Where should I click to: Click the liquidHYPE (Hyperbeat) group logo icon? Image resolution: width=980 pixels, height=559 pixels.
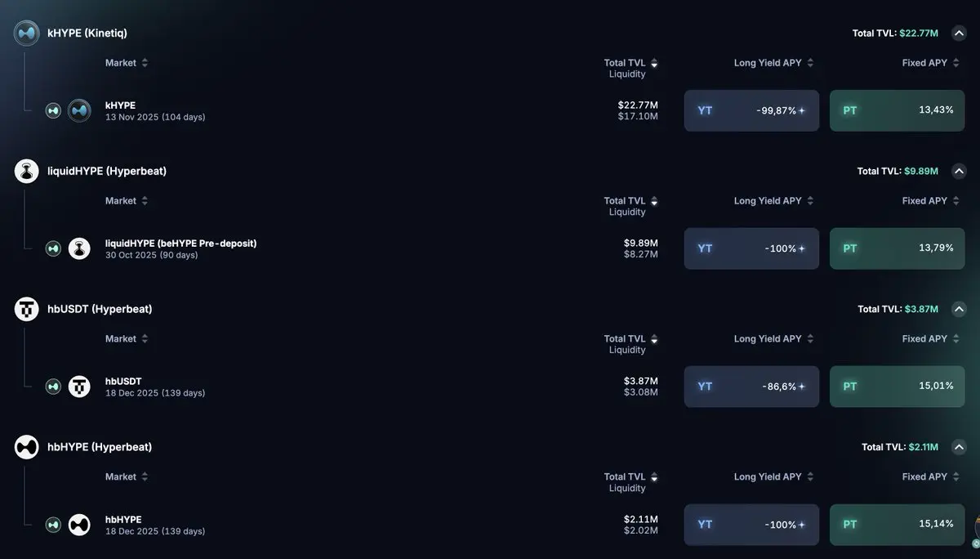tap(27, 171)
